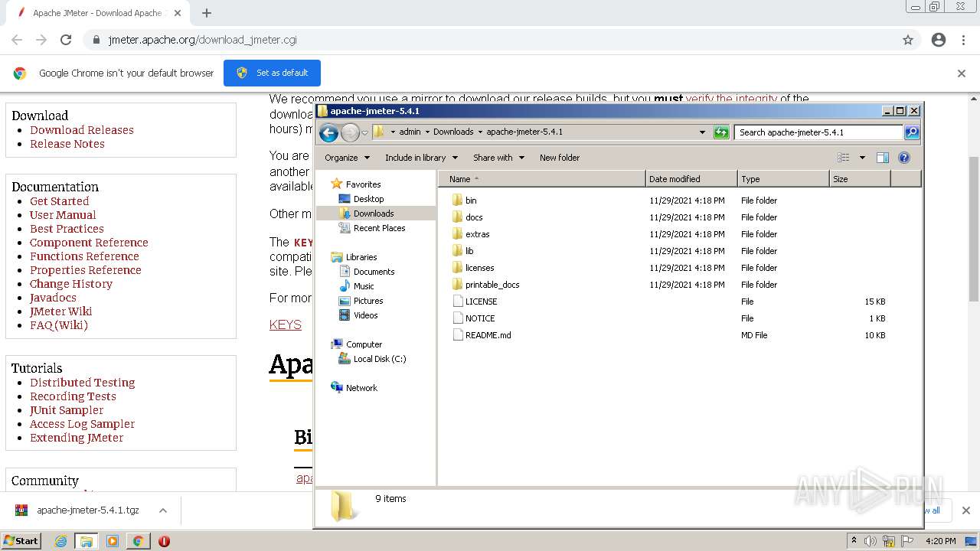Open recent pages dropdown beside forward button
This screenshot has height=551, width=980.
(365, 132)
